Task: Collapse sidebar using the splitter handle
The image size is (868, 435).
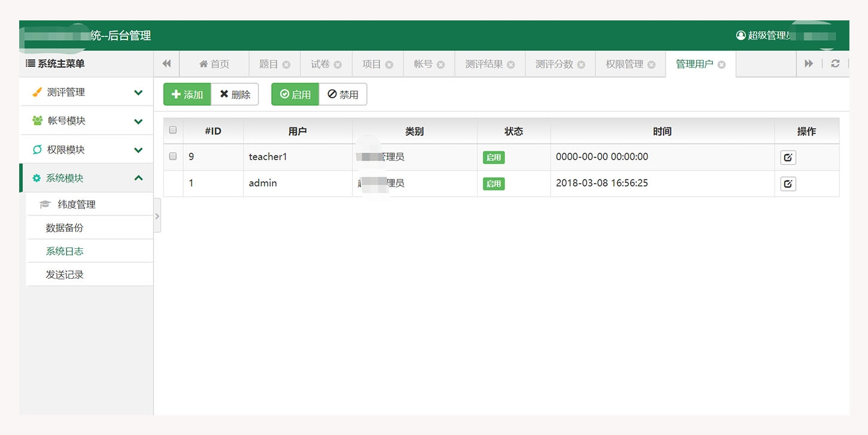Action: pyautogui.click(x=157, y=215)
